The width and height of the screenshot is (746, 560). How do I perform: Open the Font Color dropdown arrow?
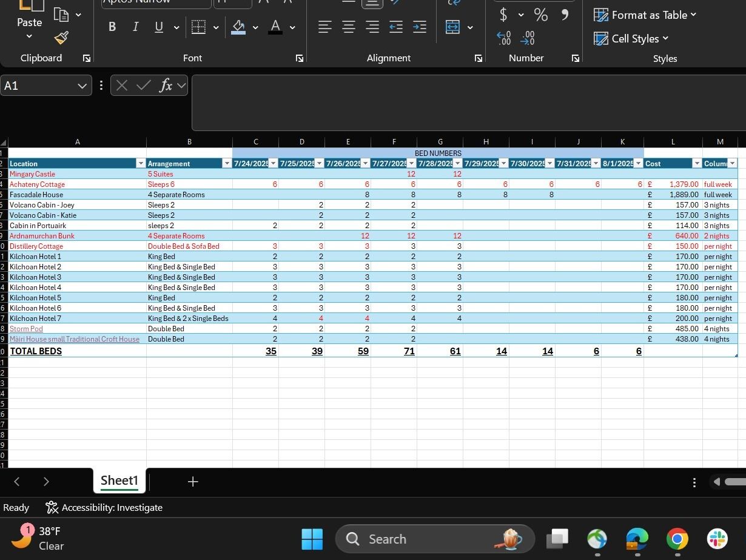click(292, 27)
